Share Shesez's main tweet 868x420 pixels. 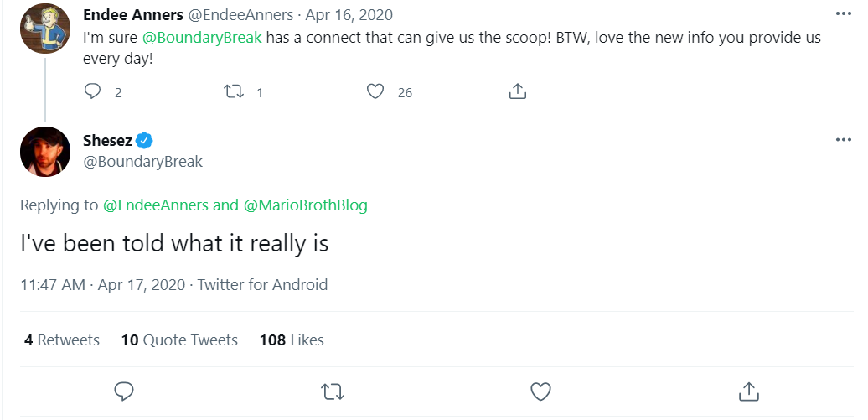pos(748,391)
